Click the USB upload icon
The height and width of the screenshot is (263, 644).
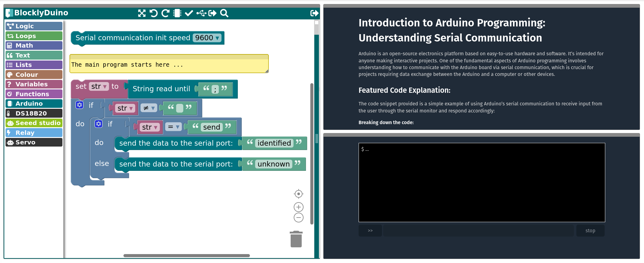click(201, 13)
